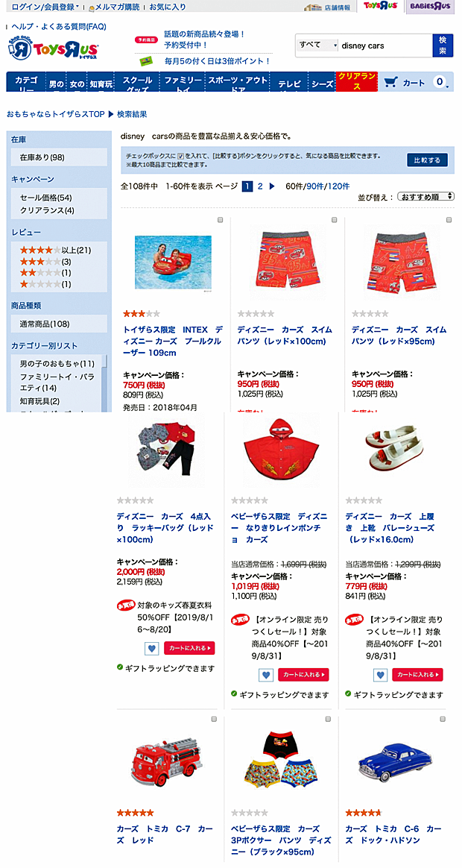462x868 pixels.
Task: Check compare box for pool cruiser
Action: 220,220
